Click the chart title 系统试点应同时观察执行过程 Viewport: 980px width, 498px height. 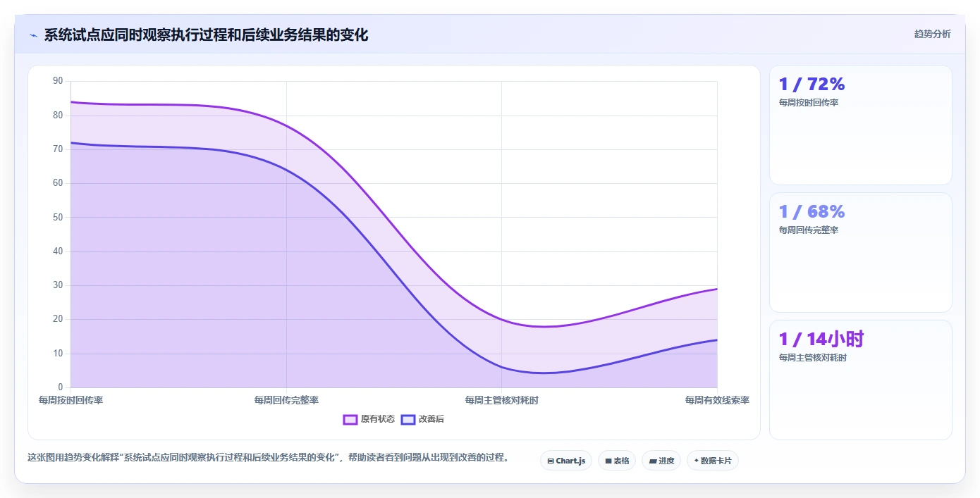coord(206,35)
